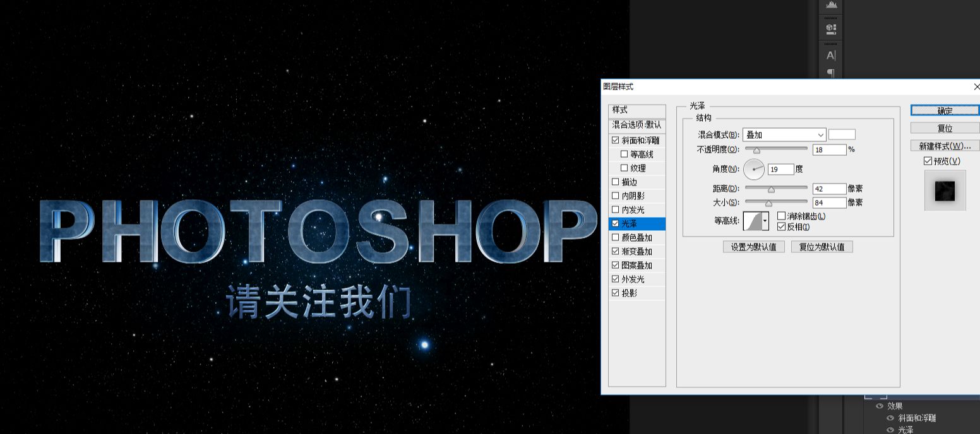Enable the 消除锯齿 checkbox
This screenshot has height=434, width=980.
point(782,216)
